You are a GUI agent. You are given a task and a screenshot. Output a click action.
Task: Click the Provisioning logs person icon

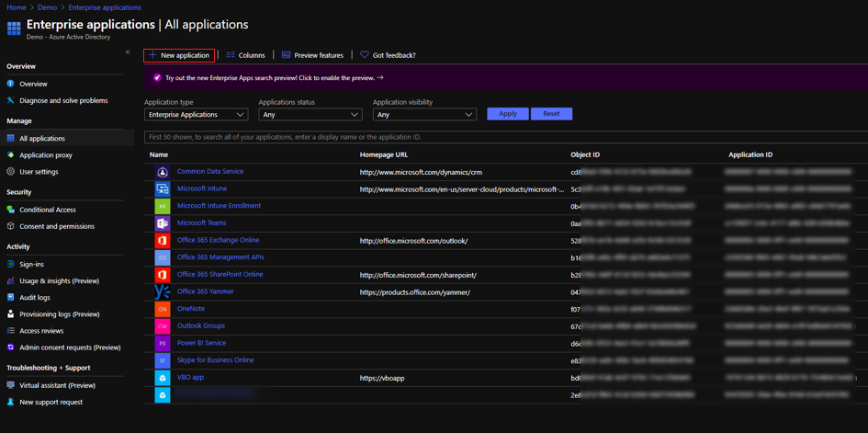[10, 314]
